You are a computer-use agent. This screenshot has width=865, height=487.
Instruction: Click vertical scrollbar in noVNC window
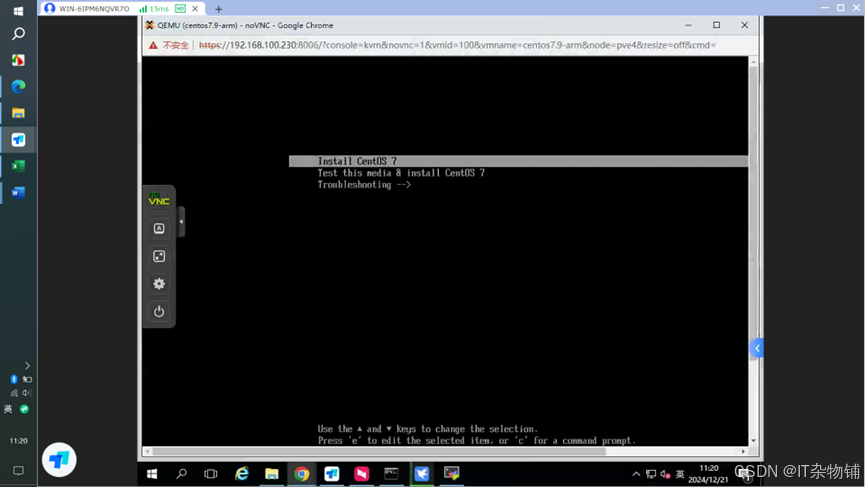point(753,215)
